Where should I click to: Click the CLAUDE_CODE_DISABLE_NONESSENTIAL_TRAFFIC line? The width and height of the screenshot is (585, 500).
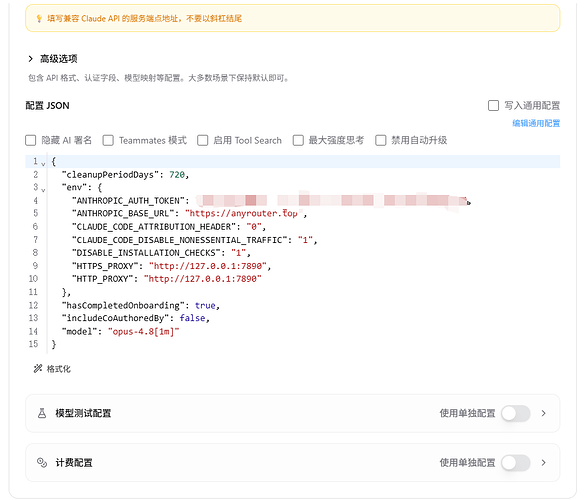point(194,240)
